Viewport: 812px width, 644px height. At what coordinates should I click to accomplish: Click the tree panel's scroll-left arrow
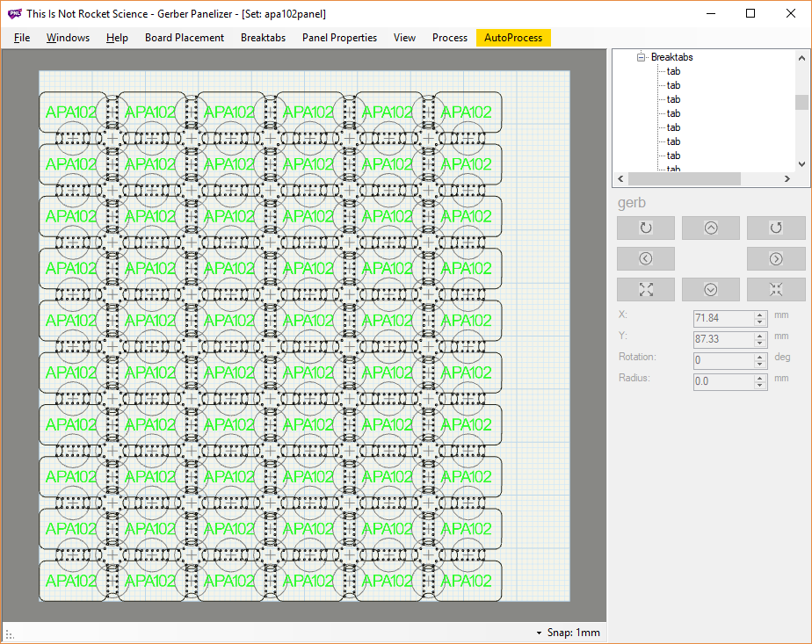coord(620,178)
